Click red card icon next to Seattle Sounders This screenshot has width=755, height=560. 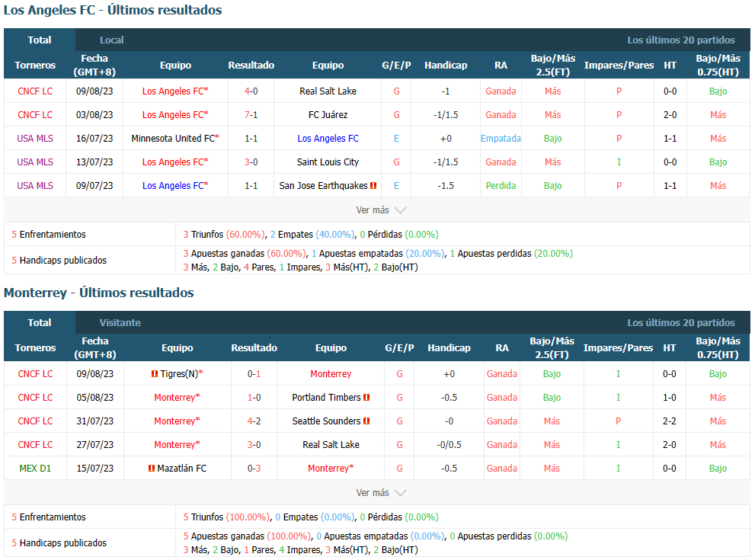(366, 421)
